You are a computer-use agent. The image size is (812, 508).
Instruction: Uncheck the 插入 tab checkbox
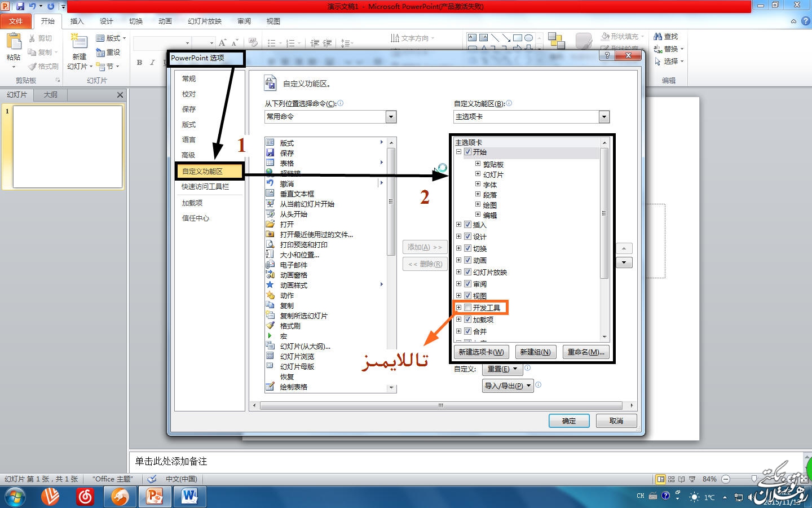click(x=467, y=225)
